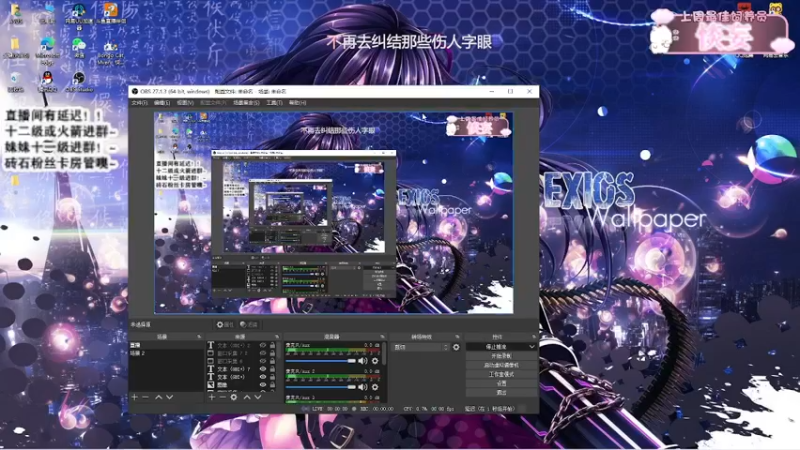Open source properties gear in Sources footer
Viewport: 800px width, 450px height.
[234, 397]
